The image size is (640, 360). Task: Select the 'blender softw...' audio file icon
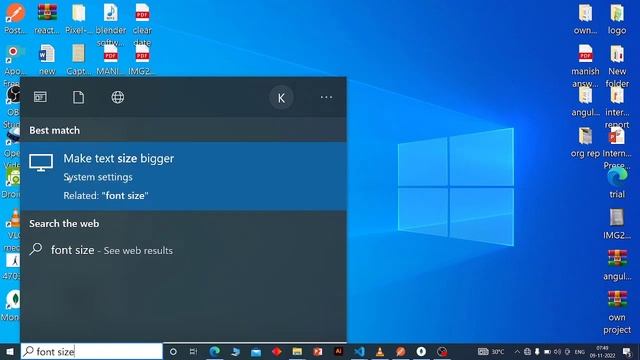111,24
